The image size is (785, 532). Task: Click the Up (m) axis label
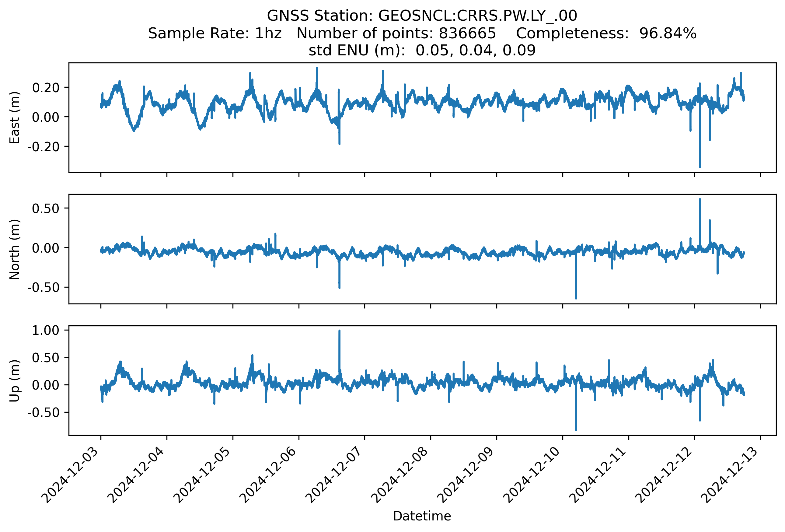point(15,381)
